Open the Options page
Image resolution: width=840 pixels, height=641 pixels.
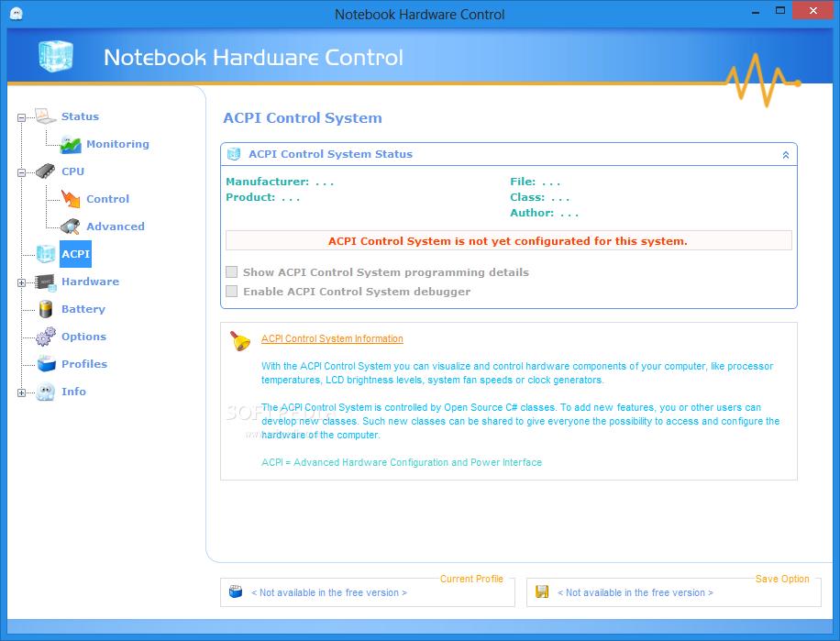83,337
